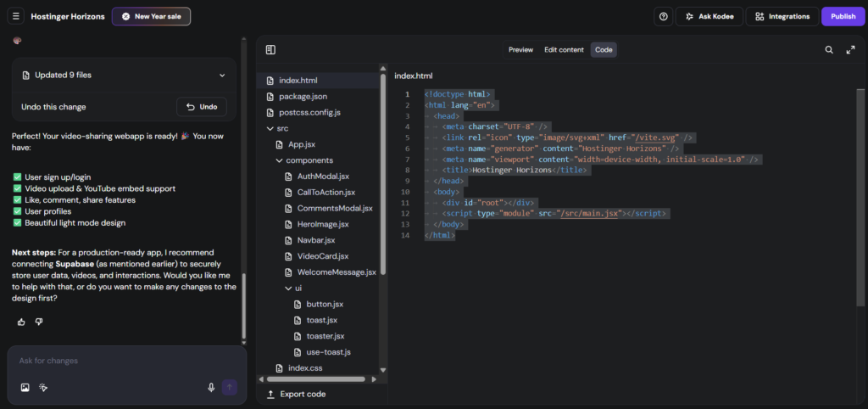The image size is (868, 409).
Task: Click the Navbar.jsx file icon
Action: (288, 240)
